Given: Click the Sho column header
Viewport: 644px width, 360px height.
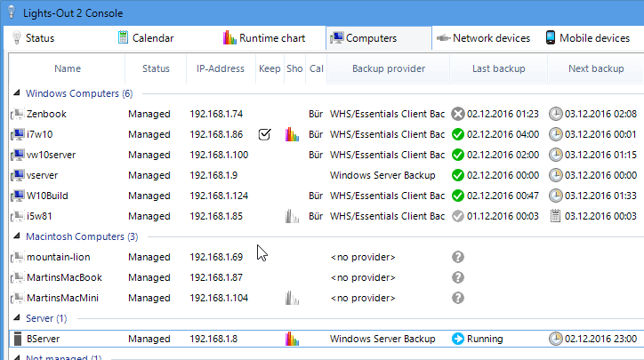Looking at the screenshot, I should 294,68.
